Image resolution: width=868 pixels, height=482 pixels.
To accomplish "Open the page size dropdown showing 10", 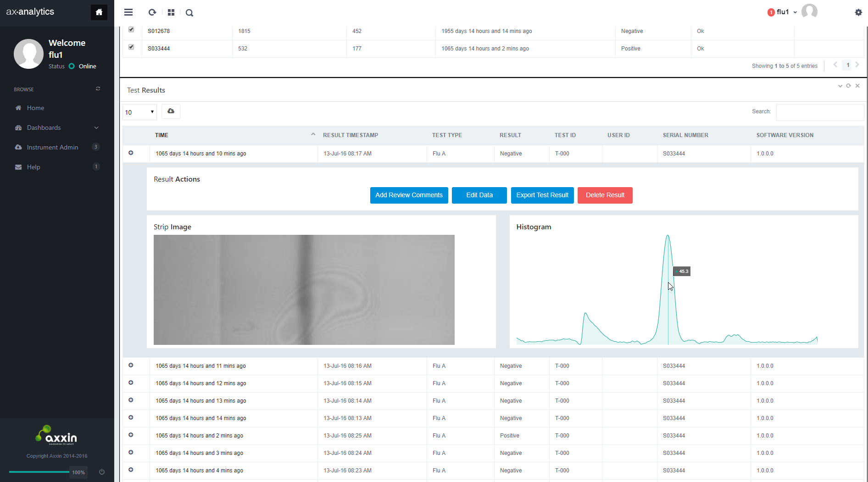I will (139, 112).
